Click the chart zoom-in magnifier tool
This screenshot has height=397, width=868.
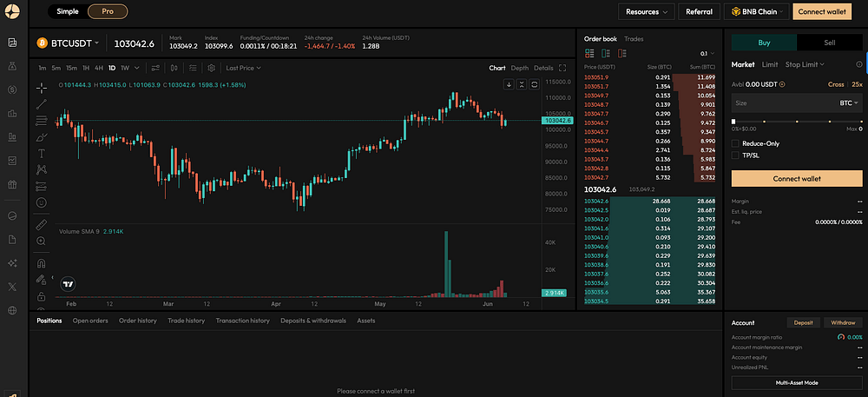tap(41, 241)
